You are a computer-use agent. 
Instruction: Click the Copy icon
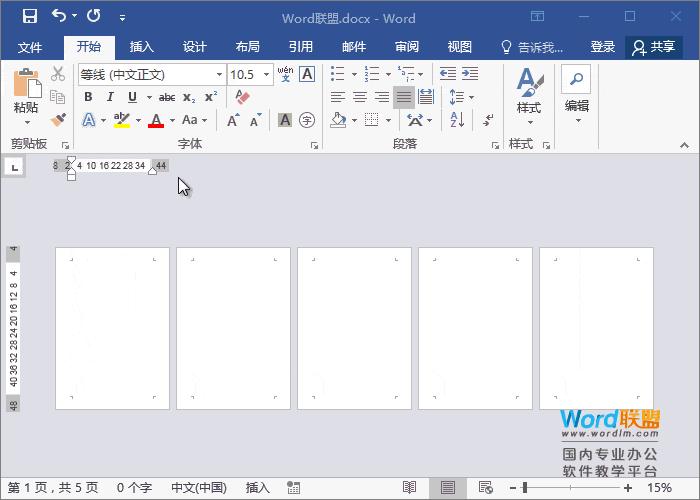click(58, 97)
